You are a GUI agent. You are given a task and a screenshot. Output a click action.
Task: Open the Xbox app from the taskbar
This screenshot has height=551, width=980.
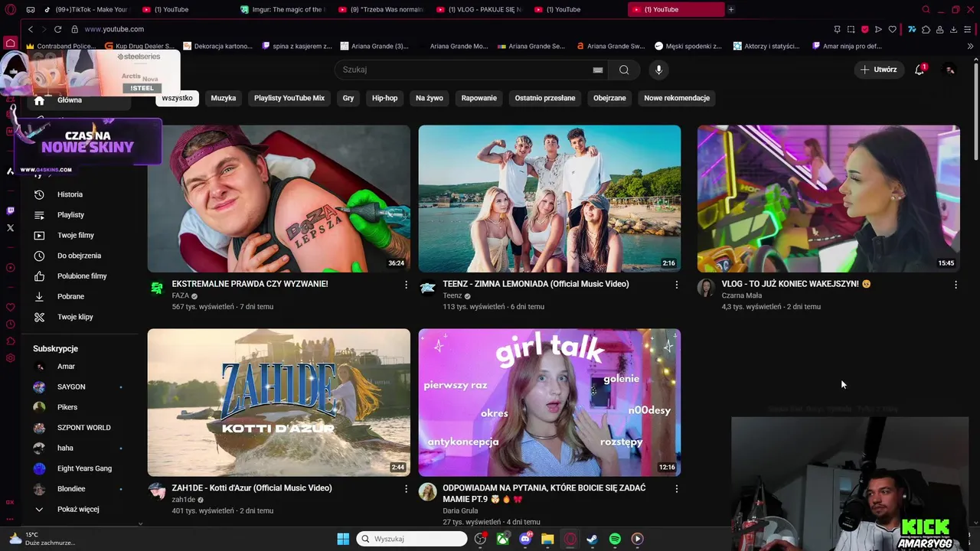pyautogui.click(x=503, y=539)
